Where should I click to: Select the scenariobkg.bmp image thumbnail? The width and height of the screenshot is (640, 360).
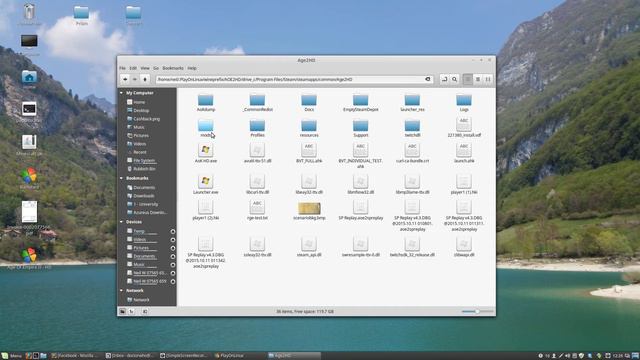pos(309,209)
